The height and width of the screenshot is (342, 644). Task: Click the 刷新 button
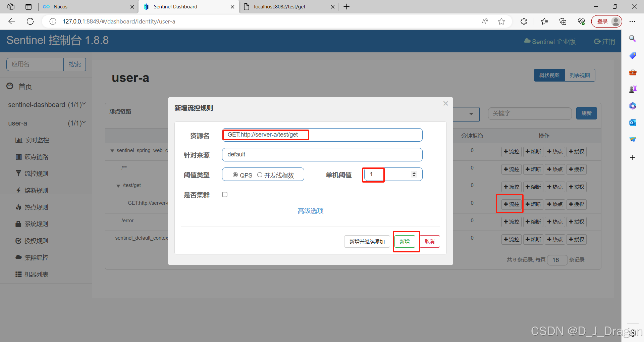click(587, 113)
